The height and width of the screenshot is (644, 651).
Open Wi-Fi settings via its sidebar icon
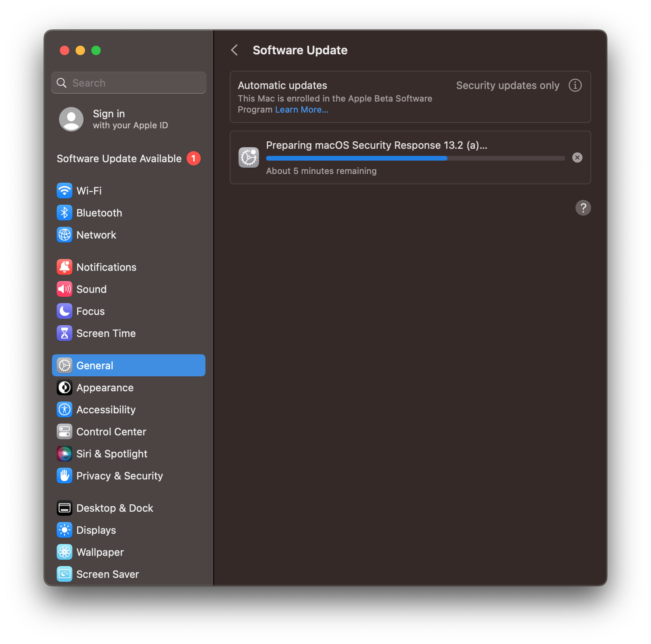[x=65, y=191]
